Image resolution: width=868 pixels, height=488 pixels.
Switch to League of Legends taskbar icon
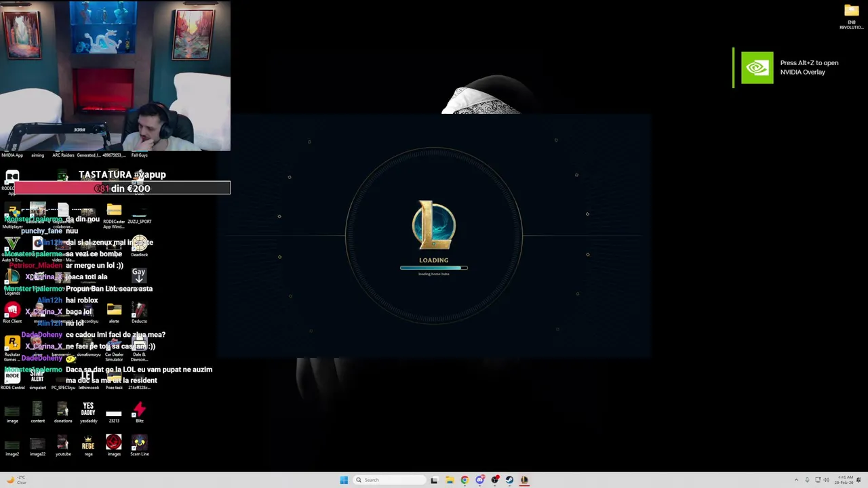(x=524, y=480)
